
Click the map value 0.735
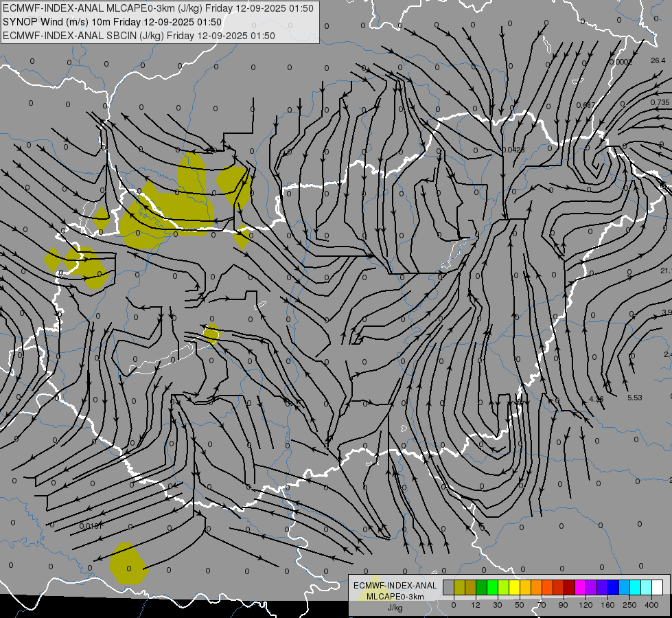[660, 102]
